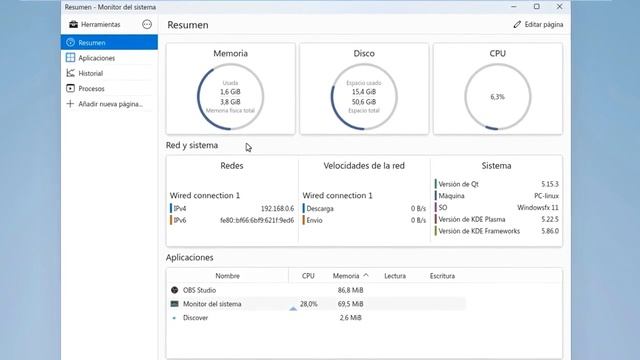This screenshot has width=640, height=360.
Task: Click Wired connection 1 under Redes
Action: coord(205,196)
